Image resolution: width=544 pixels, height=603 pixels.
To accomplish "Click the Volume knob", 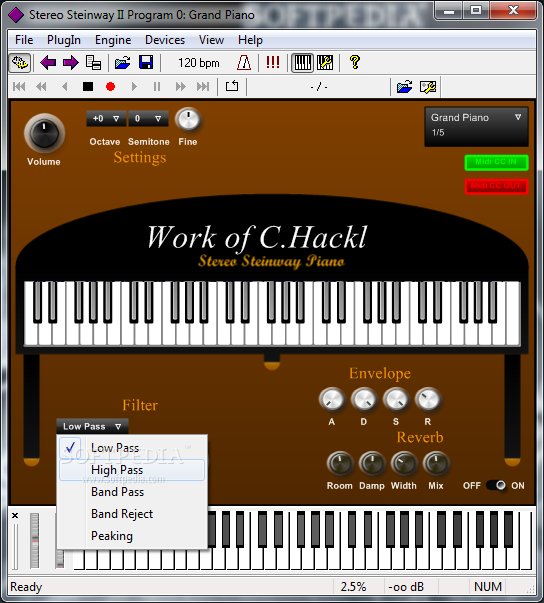I will tap(44, 133).
